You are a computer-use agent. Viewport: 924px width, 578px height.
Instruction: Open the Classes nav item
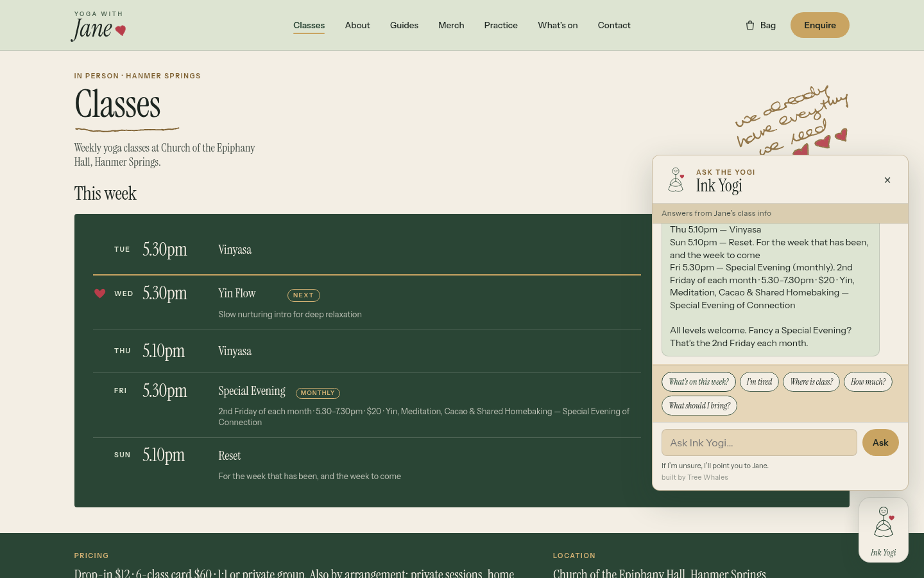(x=309, y=25)
